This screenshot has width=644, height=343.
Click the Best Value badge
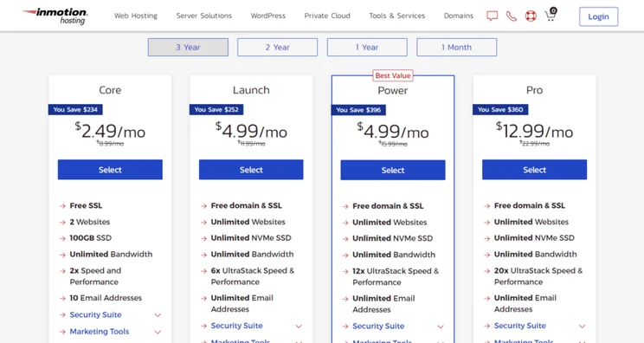[393, 75]
